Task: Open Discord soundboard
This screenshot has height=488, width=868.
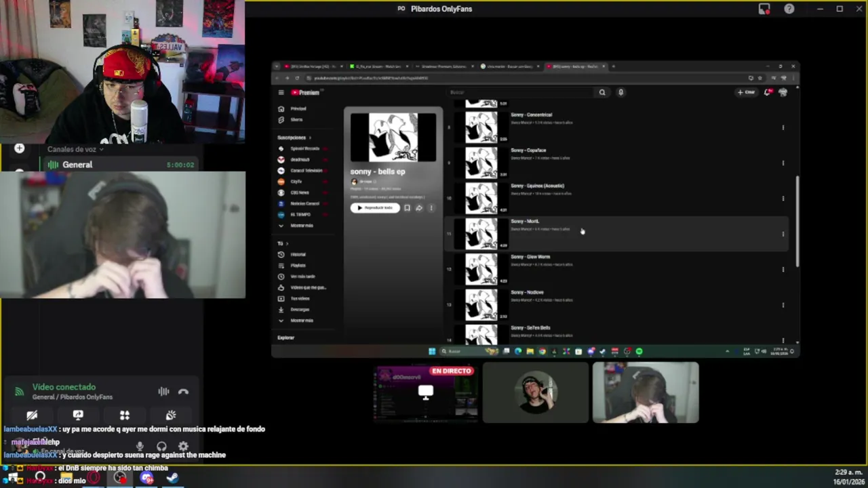Action: (x=171, y=415)
